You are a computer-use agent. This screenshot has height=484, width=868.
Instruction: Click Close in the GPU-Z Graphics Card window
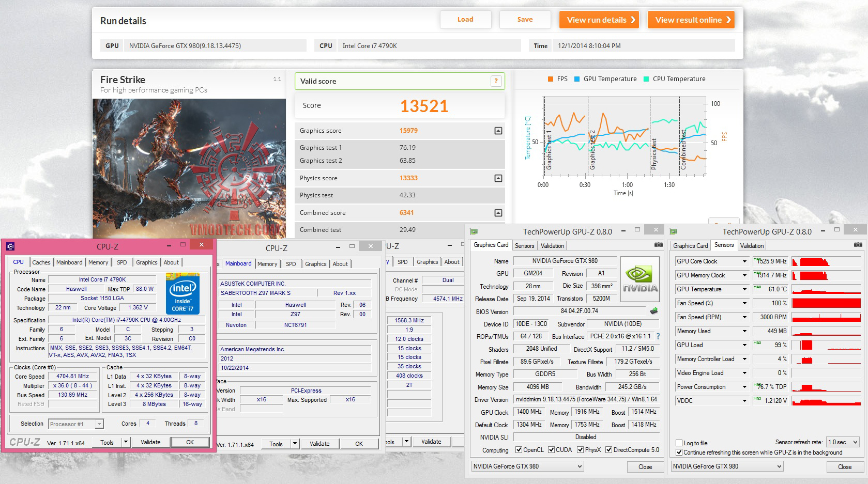pyautogui.click(x=645, y=466)
